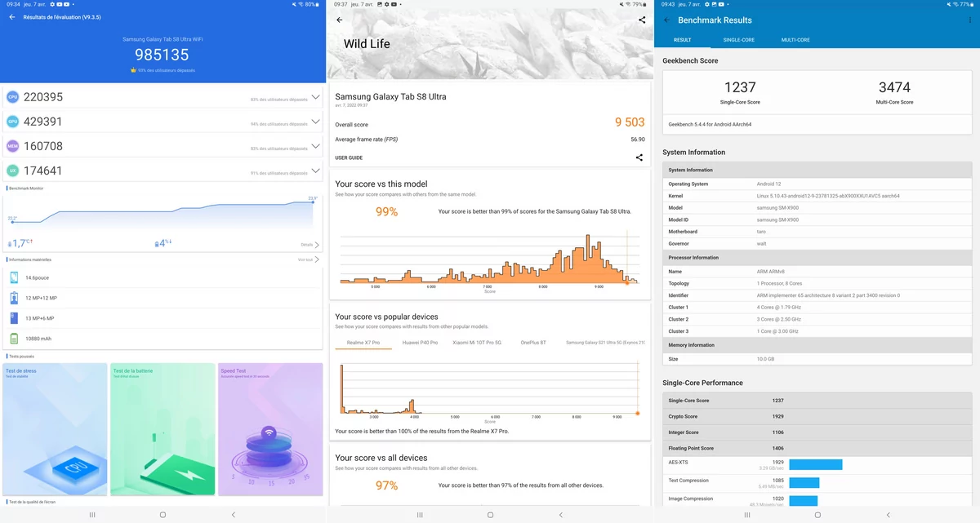Open the Test de stress card
This screenshot has height=523, width=980.
(56, 429)
